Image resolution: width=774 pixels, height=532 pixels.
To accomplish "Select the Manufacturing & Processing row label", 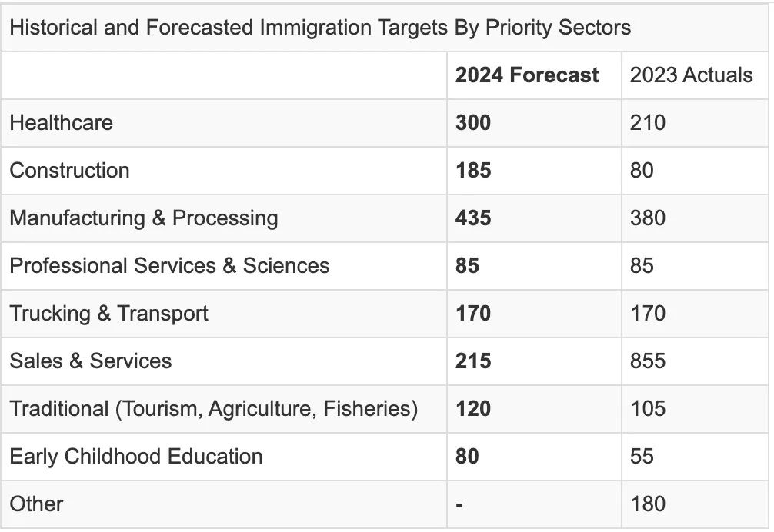I will [x=144, y=218].
